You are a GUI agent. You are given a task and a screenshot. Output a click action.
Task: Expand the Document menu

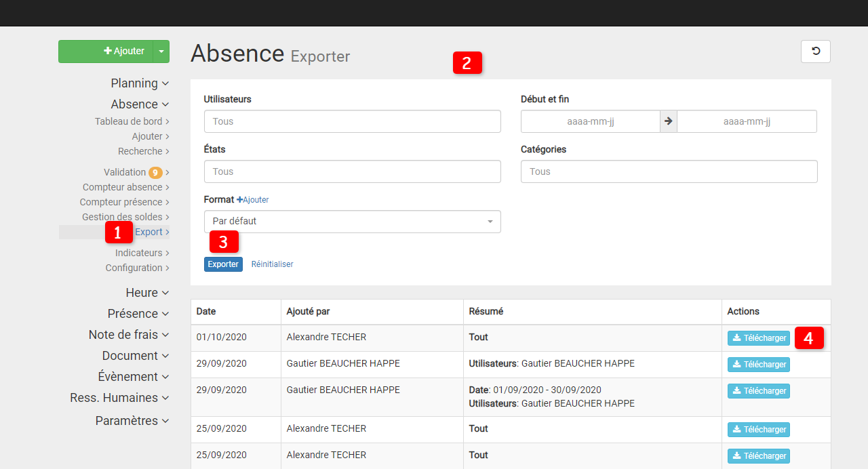point(136,355)
